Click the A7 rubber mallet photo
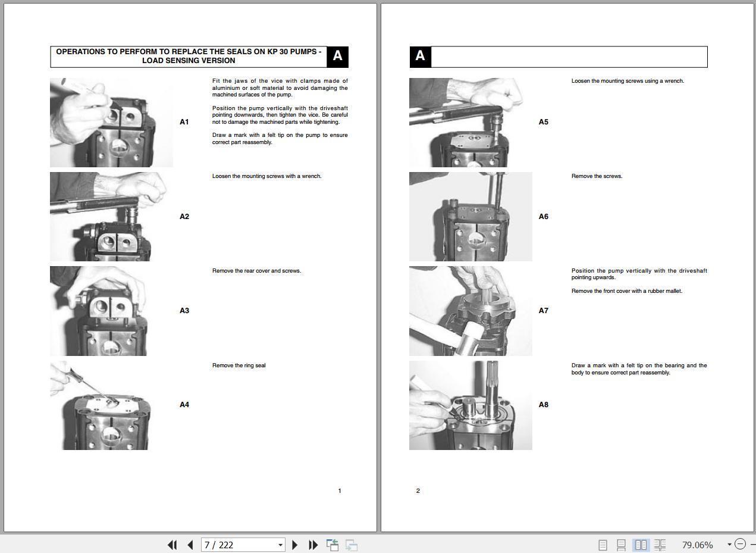 [x=470, y=311]
